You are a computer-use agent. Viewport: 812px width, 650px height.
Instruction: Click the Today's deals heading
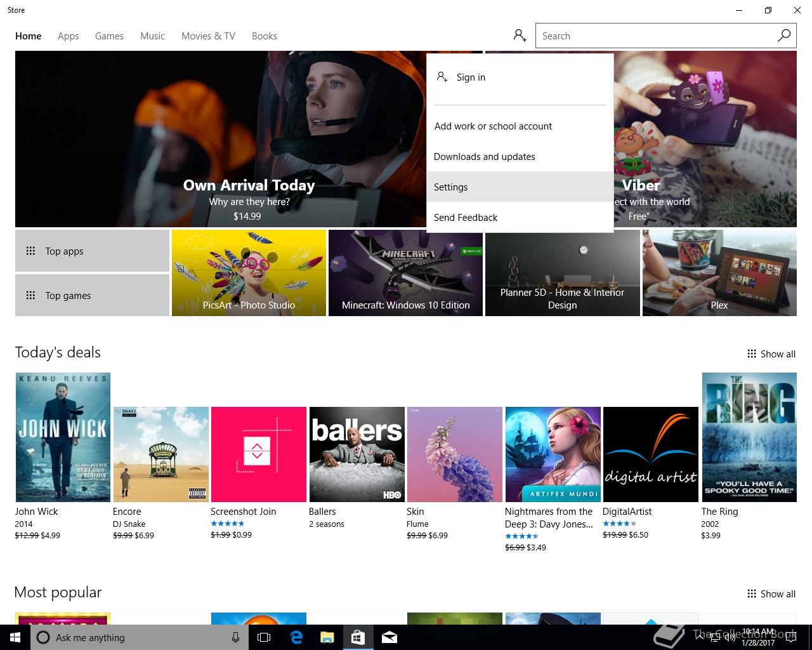(x=58, y=352)
